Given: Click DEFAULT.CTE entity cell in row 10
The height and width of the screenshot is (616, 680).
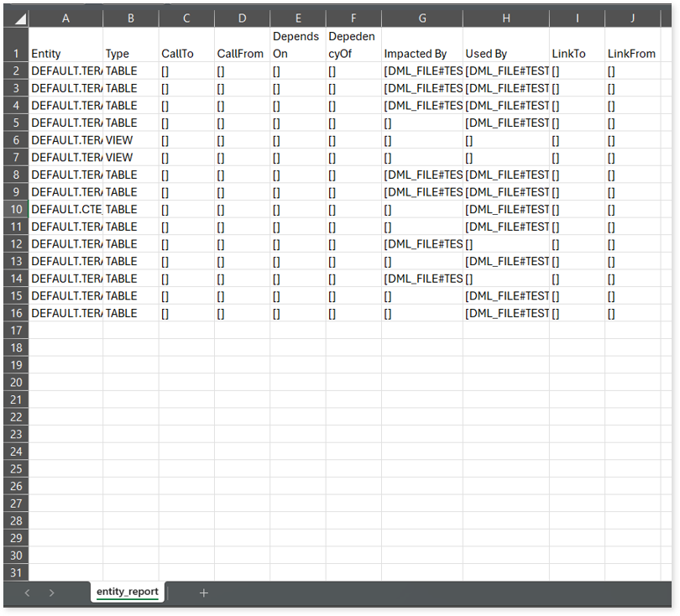Looking at the screenshot, I should 65,209.
